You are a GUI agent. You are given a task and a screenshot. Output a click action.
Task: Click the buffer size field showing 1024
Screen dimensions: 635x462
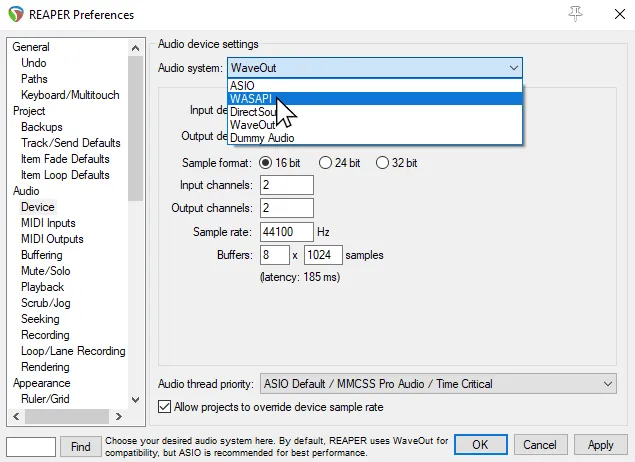pyautogui.click(x=323, y=255)
